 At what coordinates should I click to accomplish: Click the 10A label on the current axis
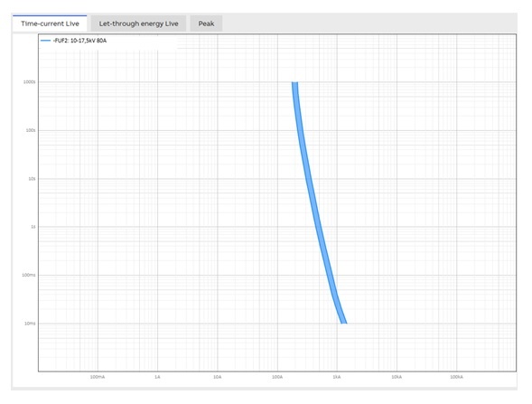(x=217, y=377)
